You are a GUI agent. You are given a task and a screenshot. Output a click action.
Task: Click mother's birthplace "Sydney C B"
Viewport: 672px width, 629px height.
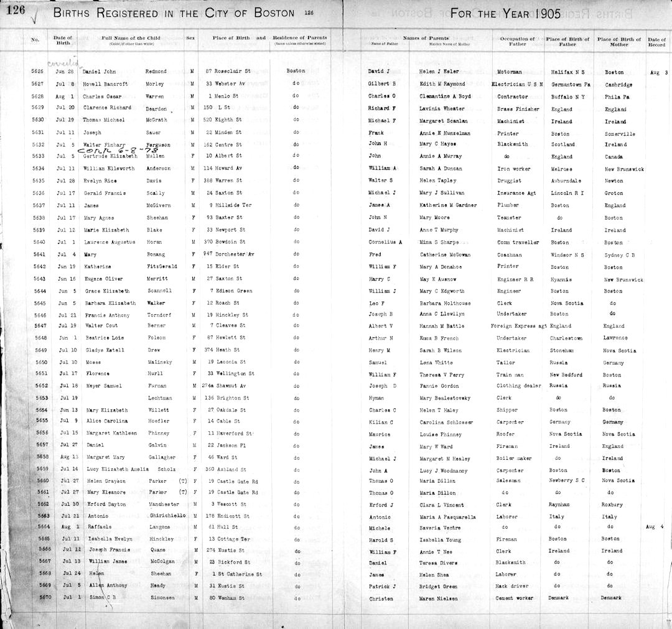click(x=620, y=255)
